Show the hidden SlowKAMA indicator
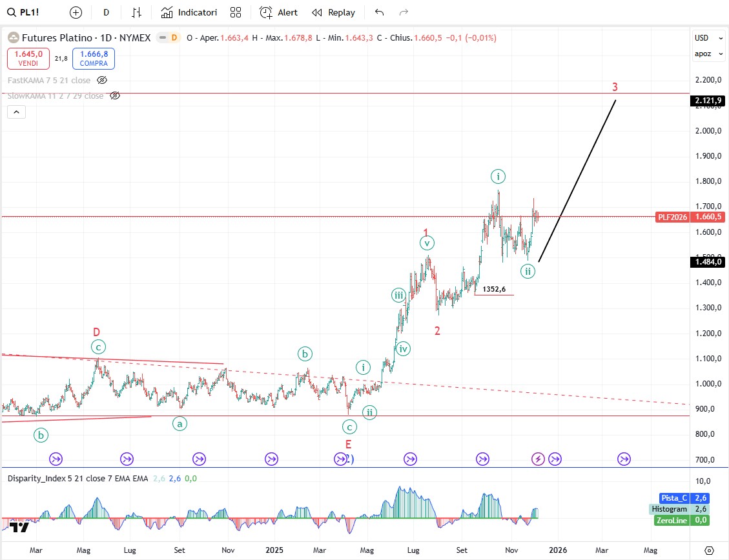The height and width of the screenshot is (560, 729). (x=114, y=95)
